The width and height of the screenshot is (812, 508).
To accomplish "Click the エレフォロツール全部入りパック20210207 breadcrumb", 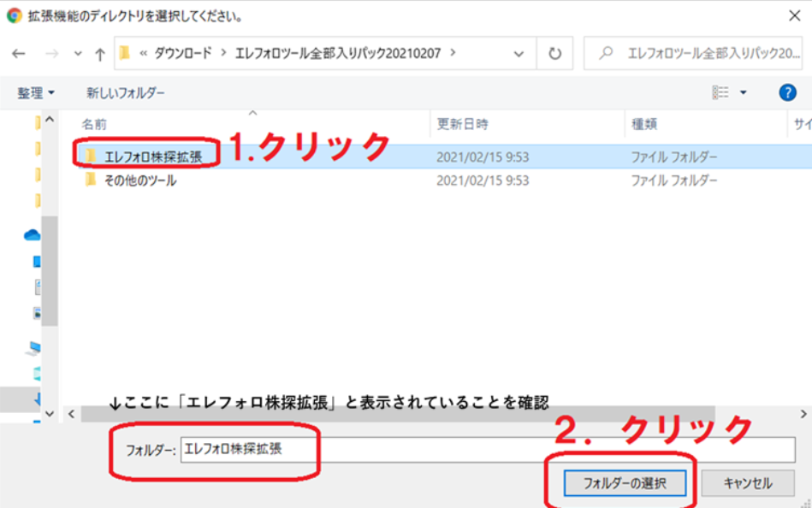I will tap(338, 53).
